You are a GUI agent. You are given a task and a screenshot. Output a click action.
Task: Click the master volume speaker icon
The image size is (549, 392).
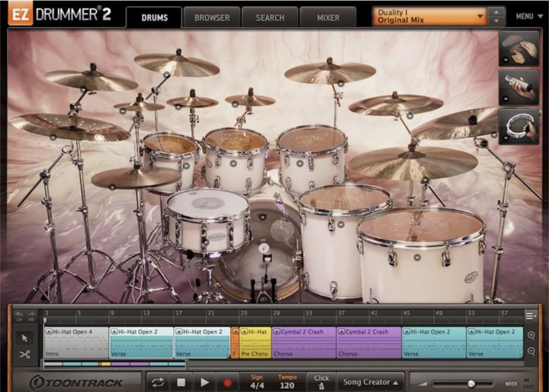pyautogui.click(x=424, y=384)
